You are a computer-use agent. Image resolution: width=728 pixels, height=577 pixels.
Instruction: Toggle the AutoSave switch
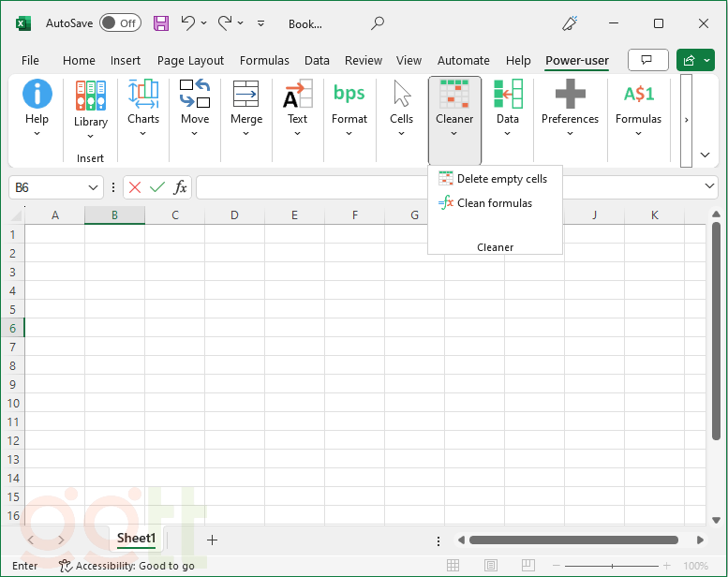click(x=120, y=23)
